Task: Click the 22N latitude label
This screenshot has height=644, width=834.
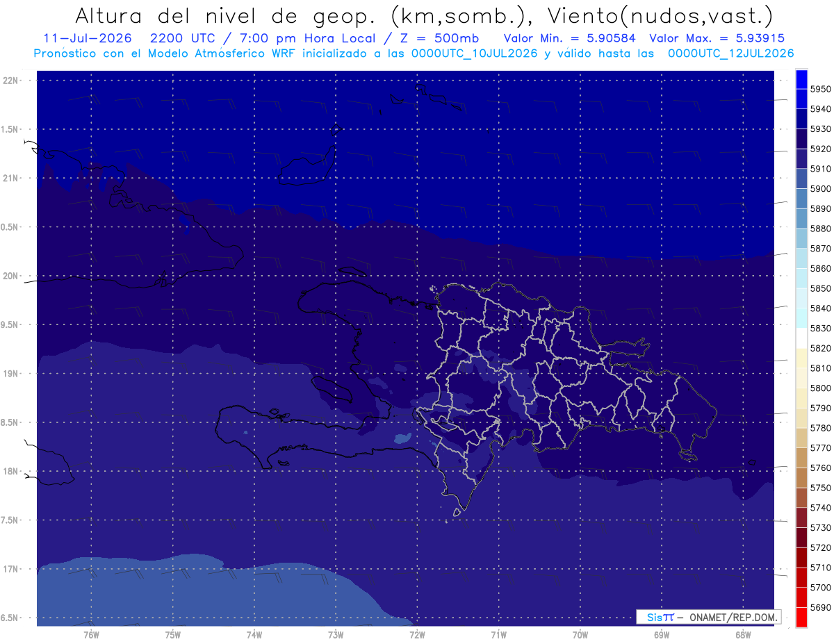Action: click(10, 80)
